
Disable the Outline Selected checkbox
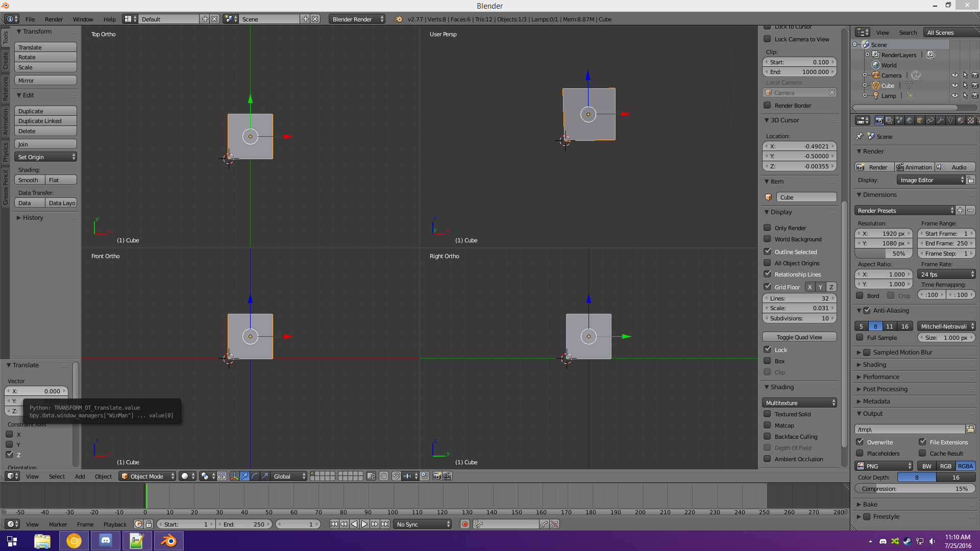click(x=767, y=252)
